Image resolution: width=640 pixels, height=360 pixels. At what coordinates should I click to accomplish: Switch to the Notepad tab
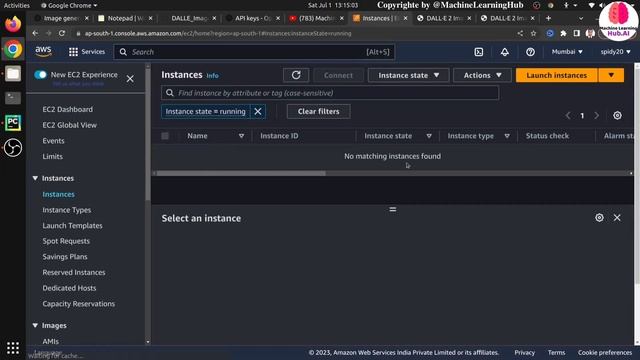(x=126, y=18)
